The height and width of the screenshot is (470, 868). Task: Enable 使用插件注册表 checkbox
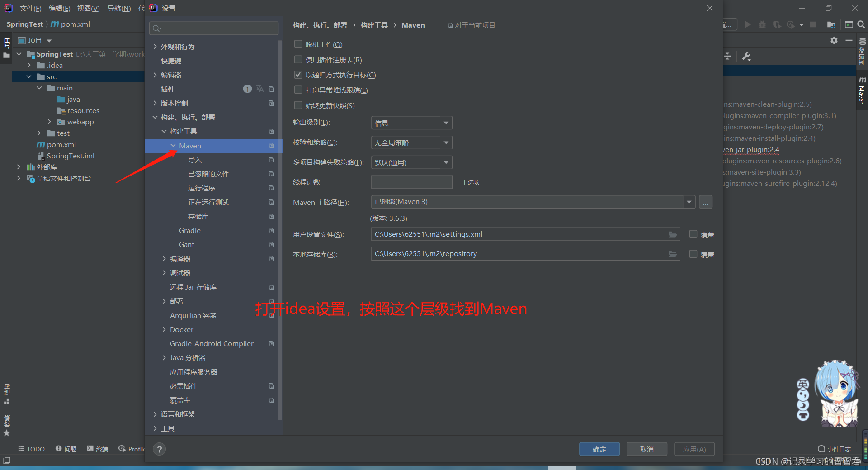298,59
